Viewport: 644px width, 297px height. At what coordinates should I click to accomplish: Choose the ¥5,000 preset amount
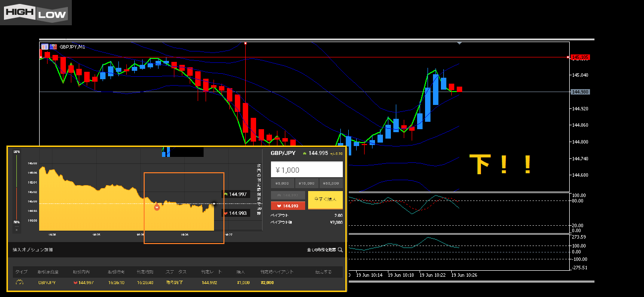click(282, 183)
